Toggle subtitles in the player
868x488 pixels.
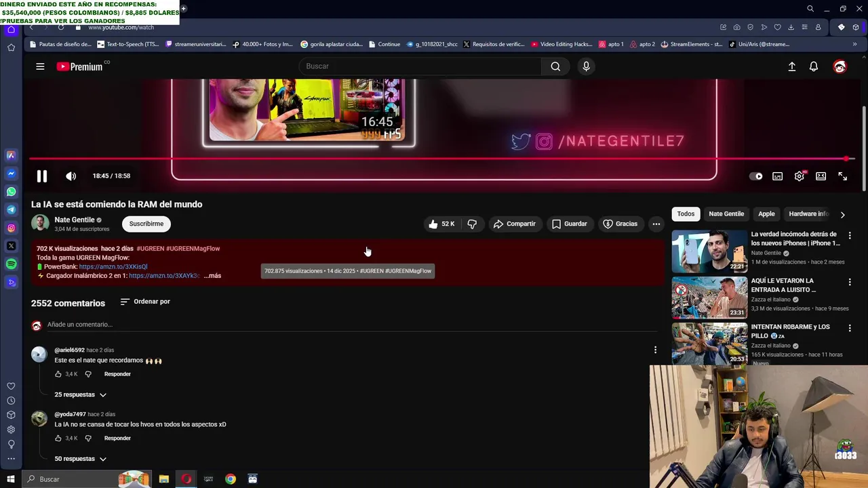click(x=777, y=176)
